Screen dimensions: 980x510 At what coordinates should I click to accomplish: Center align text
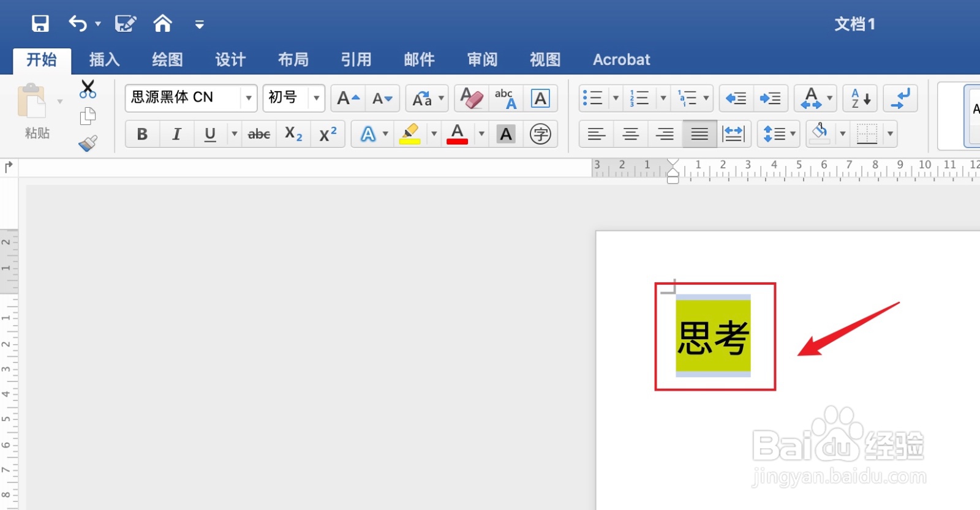pyautogui.click(x=630, y=134)
